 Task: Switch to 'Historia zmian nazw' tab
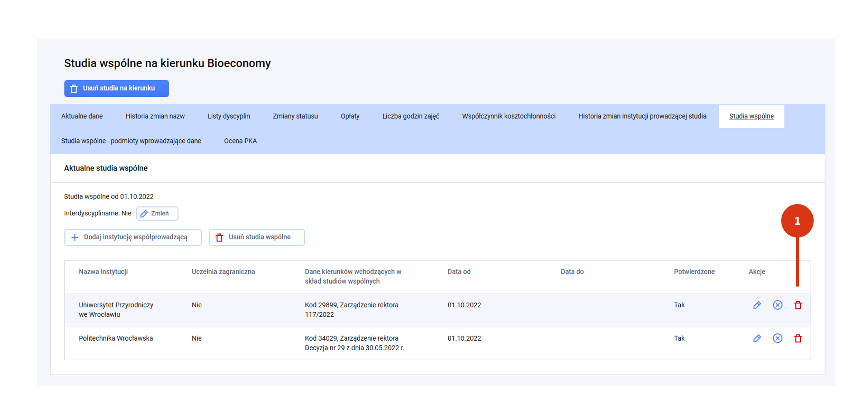[155, 116]
